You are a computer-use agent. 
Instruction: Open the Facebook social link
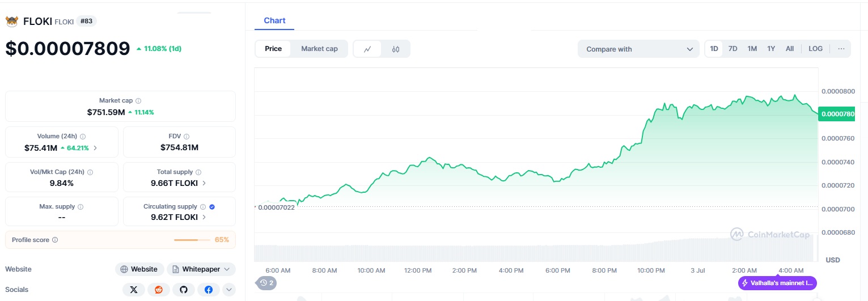208,290
